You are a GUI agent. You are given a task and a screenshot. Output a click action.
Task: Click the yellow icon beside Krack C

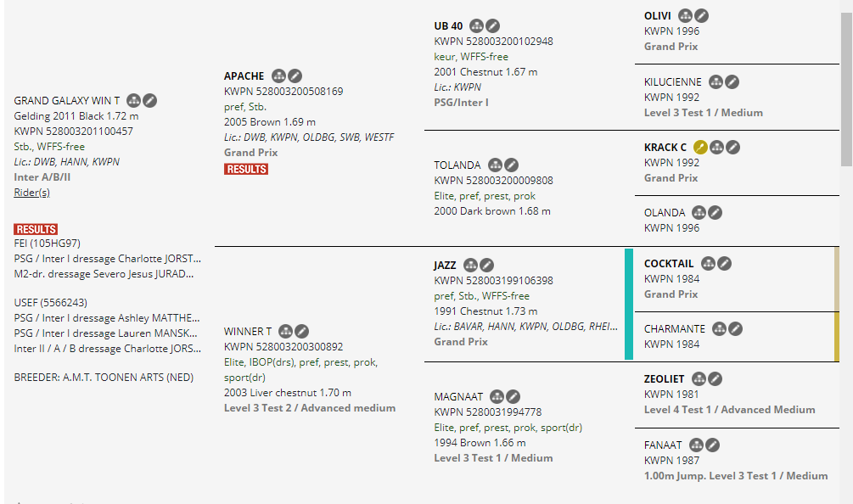(x=701, y=148)
